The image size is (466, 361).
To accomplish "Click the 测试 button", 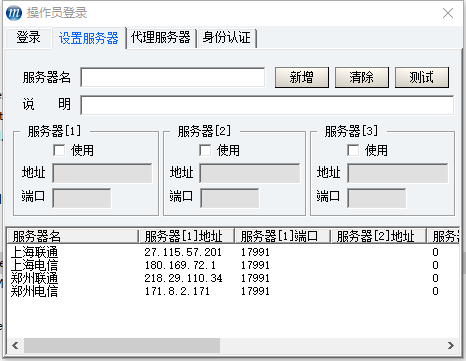I will [x=422, y=77].
